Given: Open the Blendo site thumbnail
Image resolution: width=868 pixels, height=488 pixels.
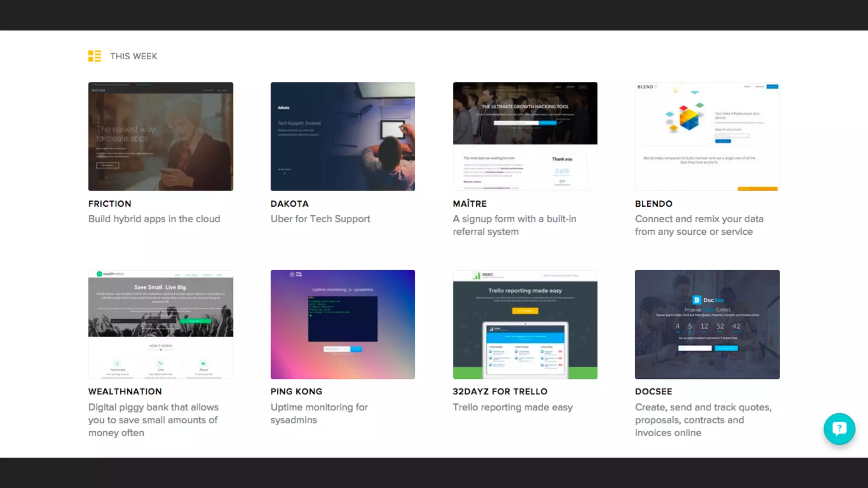Looking at the screenshot, I should (707, 136).
